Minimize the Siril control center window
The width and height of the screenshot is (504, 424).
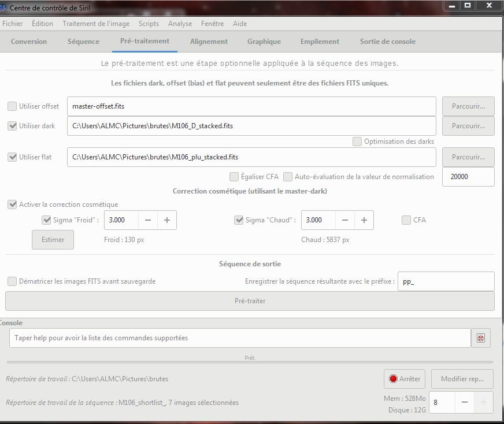[x=452, y=6]
